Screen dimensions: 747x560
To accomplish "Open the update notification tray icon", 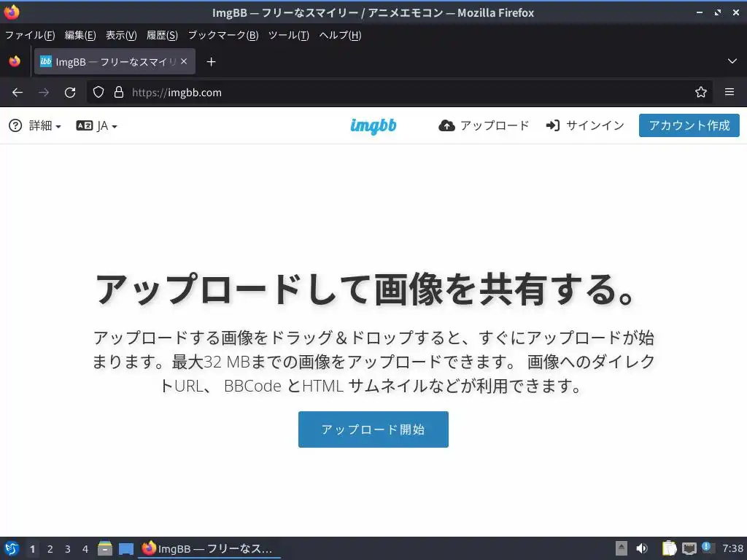I will pos(708,548).
